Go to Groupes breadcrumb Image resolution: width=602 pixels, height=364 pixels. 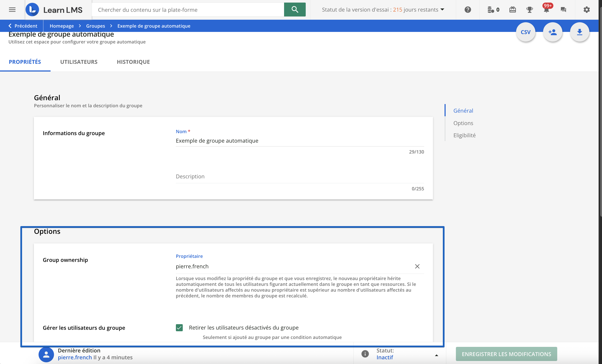96,26
